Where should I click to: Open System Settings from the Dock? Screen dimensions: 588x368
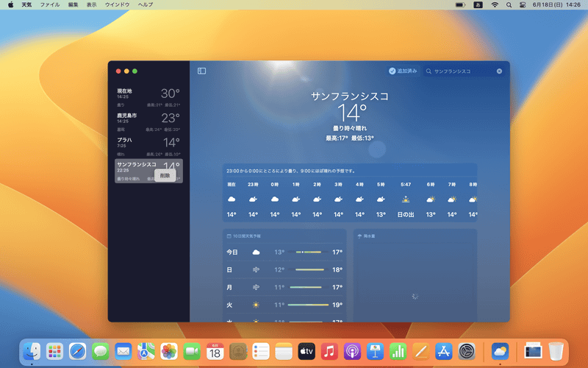467,352
